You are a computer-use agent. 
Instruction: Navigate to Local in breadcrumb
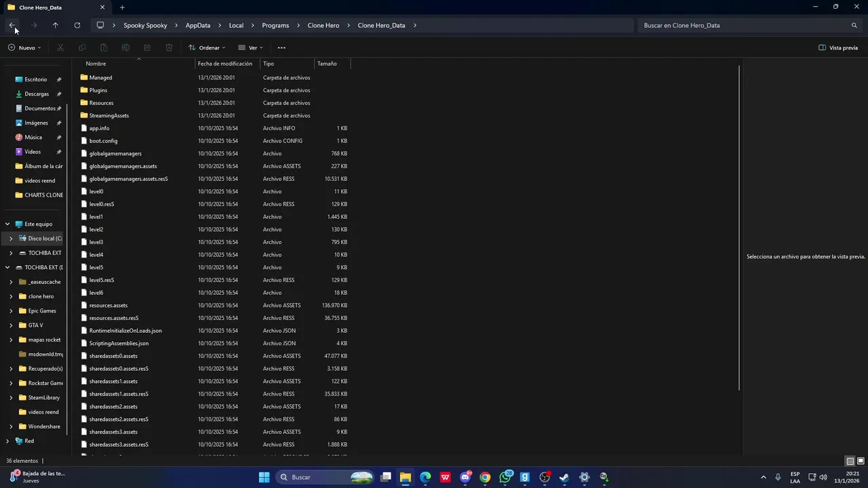[x=236, y=25]
